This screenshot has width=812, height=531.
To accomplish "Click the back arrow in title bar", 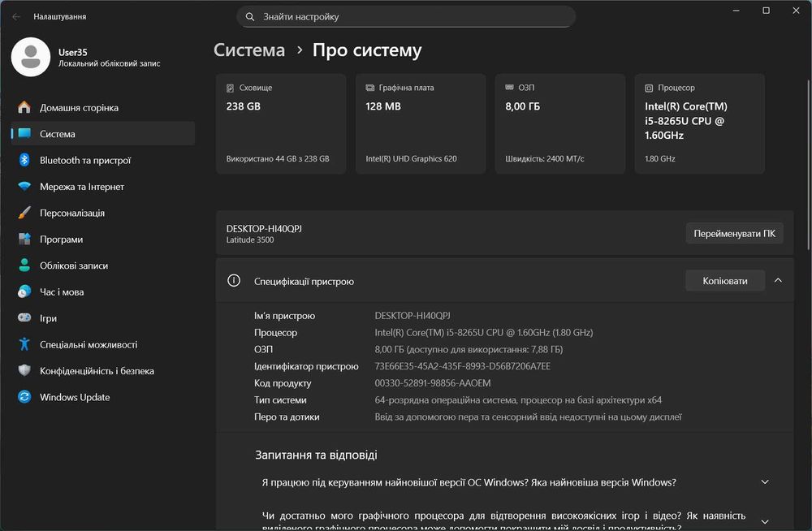I will click(16, 16).
